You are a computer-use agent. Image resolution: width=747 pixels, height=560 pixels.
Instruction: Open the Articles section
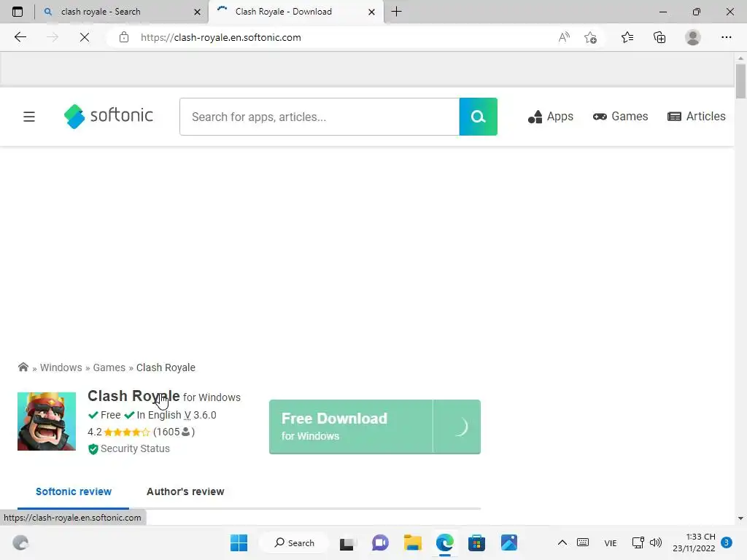697,117
